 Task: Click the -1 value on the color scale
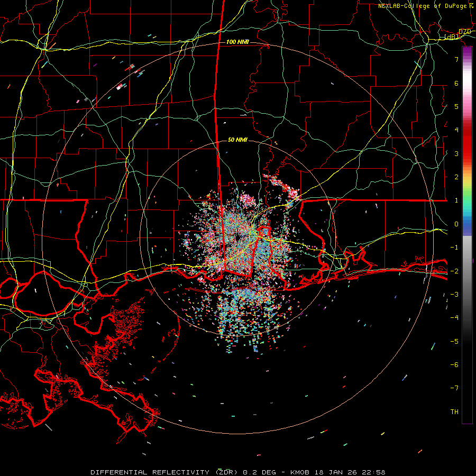[x=454, y=248]
